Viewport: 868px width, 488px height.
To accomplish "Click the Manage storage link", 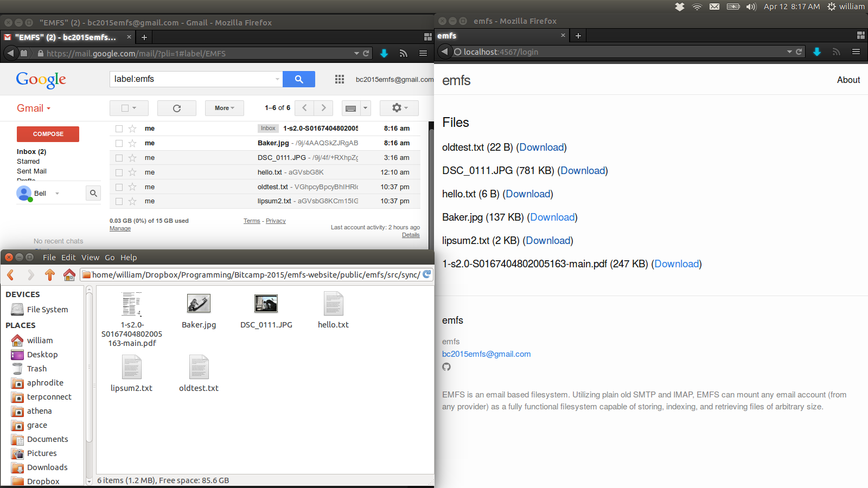I will (120, 229).
